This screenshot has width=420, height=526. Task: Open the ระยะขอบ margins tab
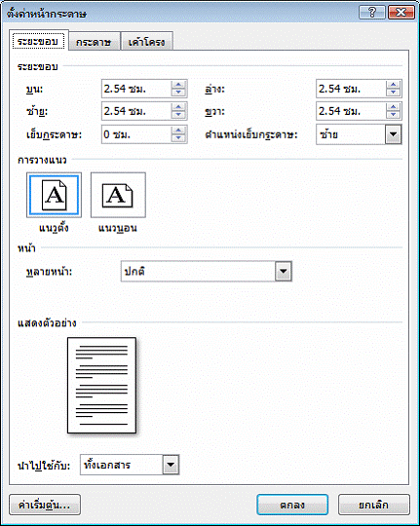pyautogui.click(x=39, y=41)
